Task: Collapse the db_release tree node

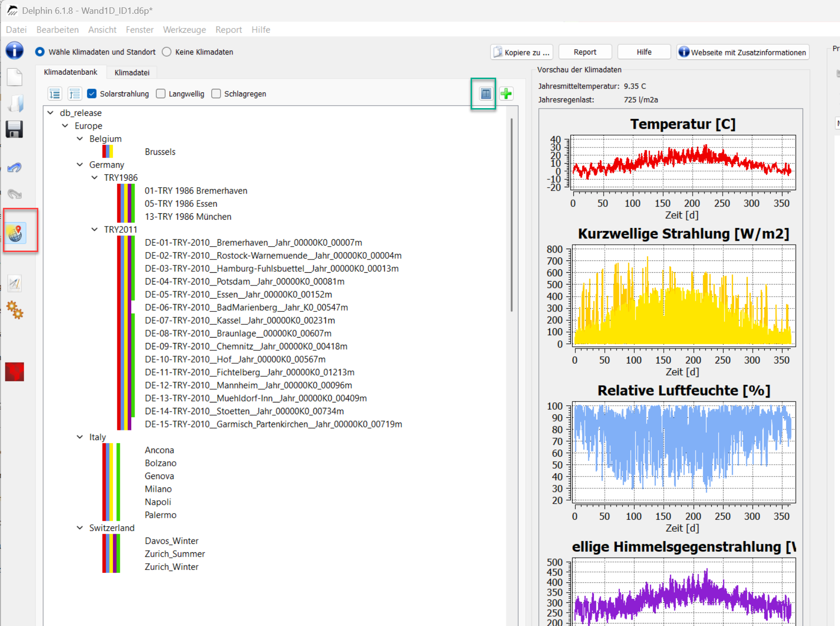Action: point(51,113)
